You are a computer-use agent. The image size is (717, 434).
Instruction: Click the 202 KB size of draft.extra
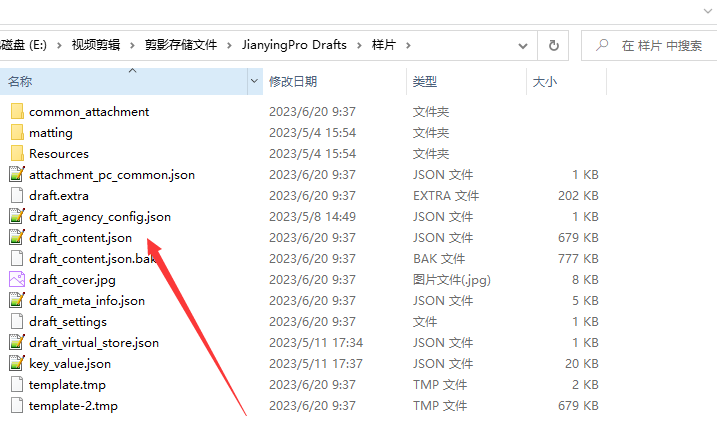tap(578, 196)
